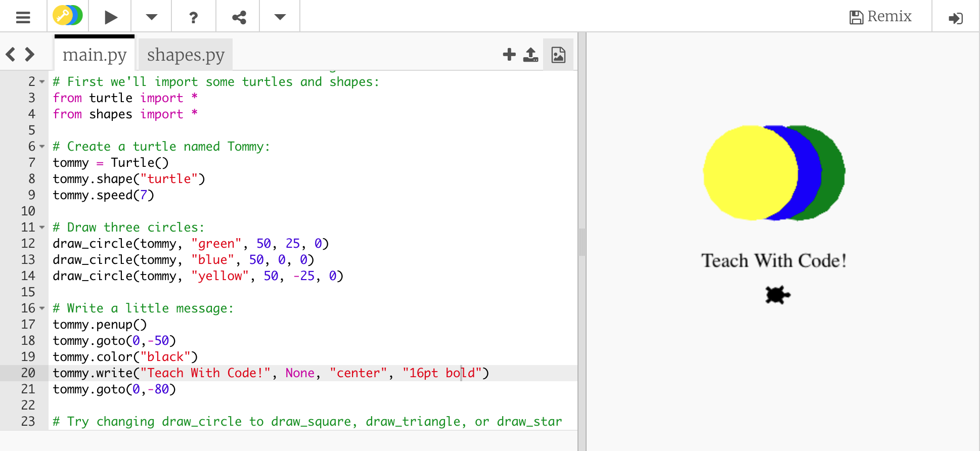Toggle code fold on line 11
This screenshot has width=980, height=451.
coord(42,228)
